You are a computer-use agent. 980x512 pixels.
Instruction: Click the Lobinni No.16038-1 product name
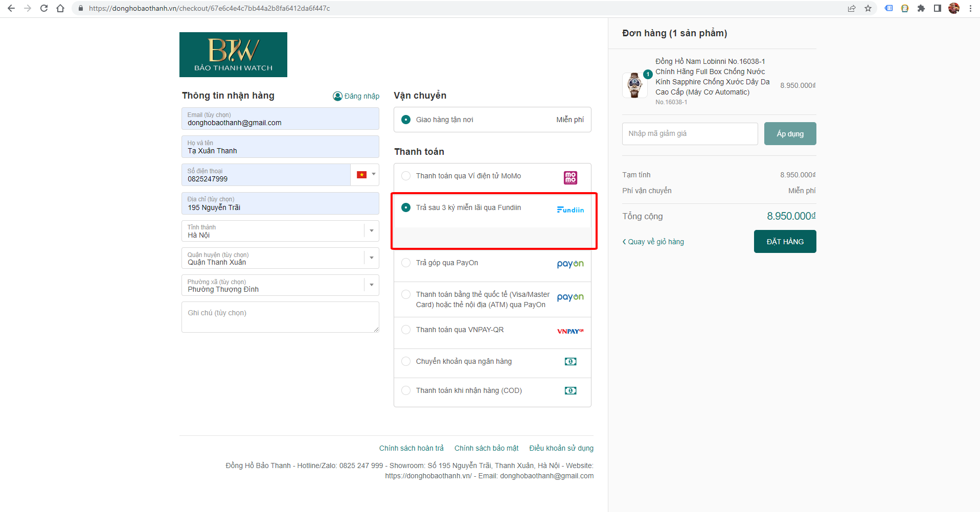[713, 77]
